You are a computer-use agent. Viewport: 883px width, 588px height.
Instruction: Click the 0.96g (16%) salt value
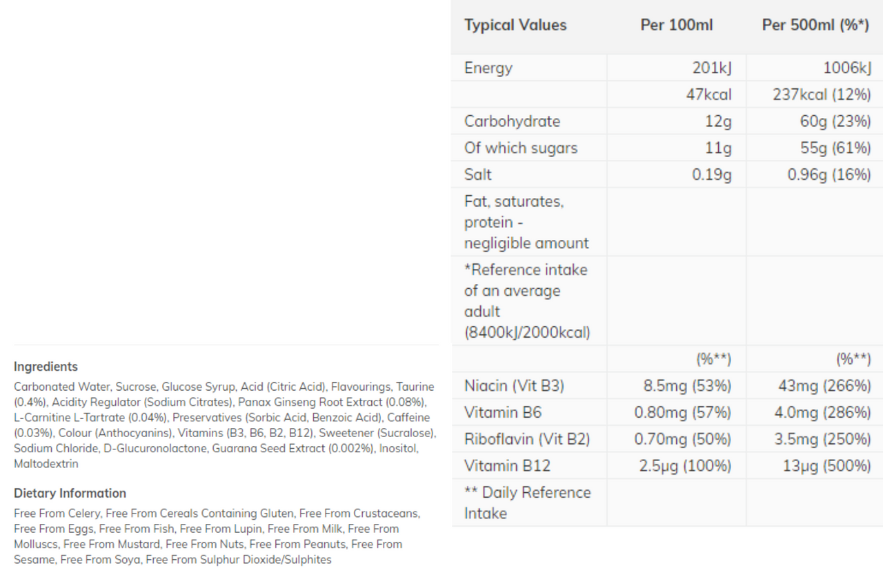coord(829,175)
